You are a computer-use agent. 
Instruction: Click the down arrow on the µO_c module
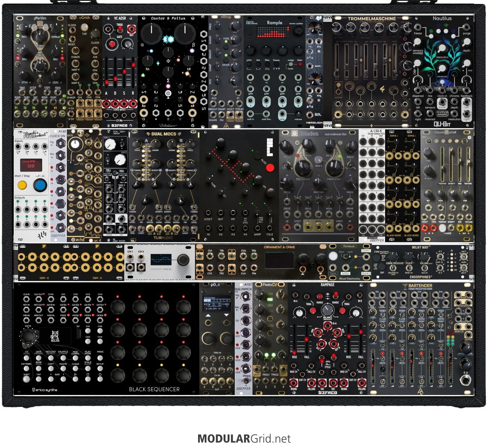[226, 315]
